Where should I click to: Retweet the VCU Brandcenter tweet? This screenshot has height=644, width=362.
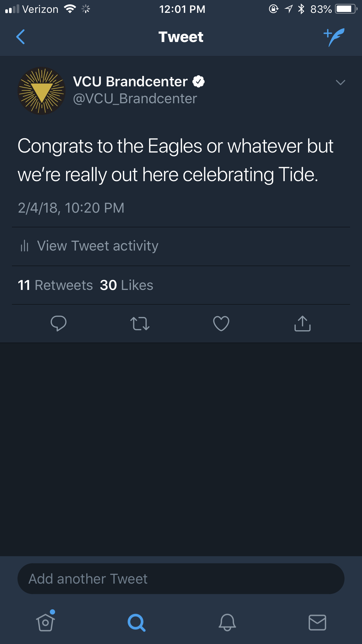pyautogui.click(x=140, y=323)
